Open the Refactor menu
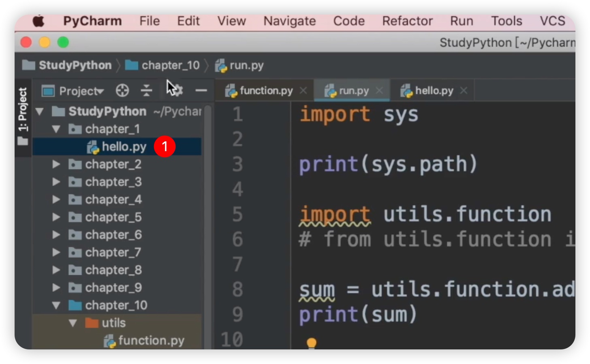This screenshot has width=590, height=364. [407, 21]
